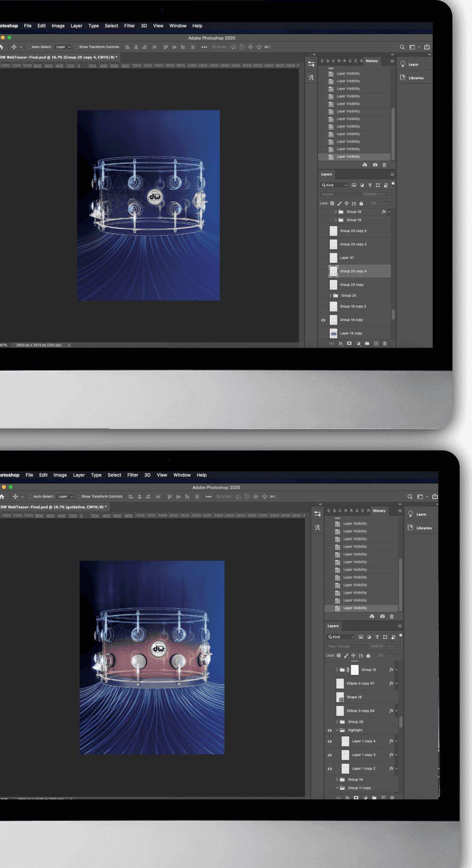Click History panel scrollbar in upper window
Viewport: 472px width, 868px height.
pos(393,133)
